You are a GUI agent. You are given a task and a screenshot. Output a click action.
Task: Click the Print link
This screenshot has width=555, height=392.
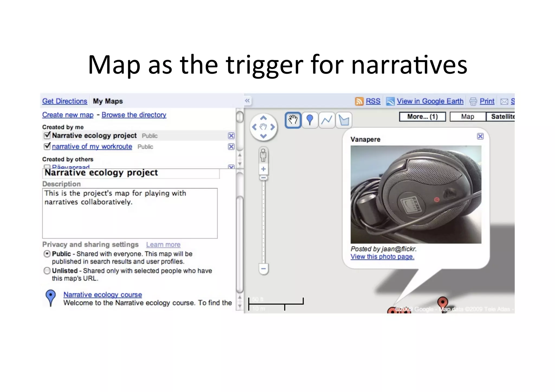coord(487,101)
